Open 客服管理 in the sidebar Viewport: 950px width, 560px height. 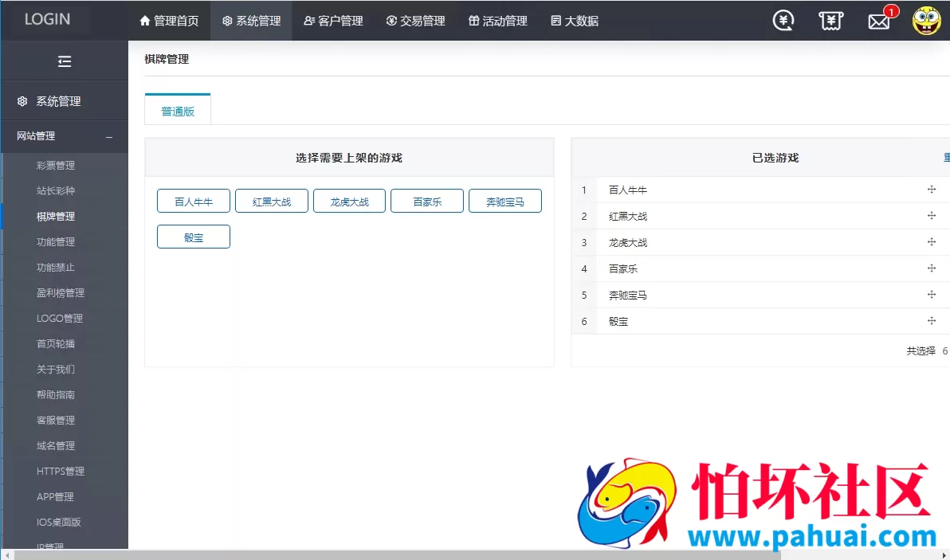click(56, 420)
